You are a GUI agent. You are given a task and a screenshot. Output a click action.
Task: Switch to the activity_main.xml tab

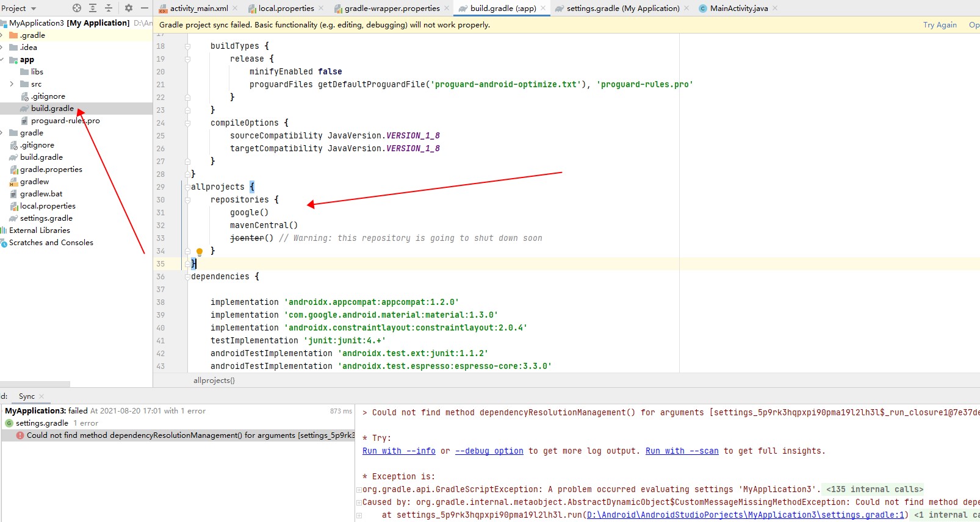pyautogui.click(x=199, y=8)
